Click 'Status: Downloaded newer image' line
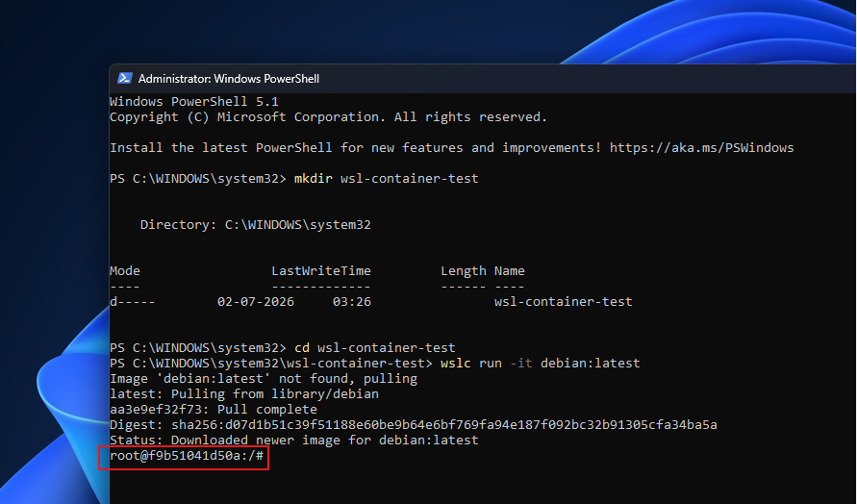The image size is (857, 504). 293,441
